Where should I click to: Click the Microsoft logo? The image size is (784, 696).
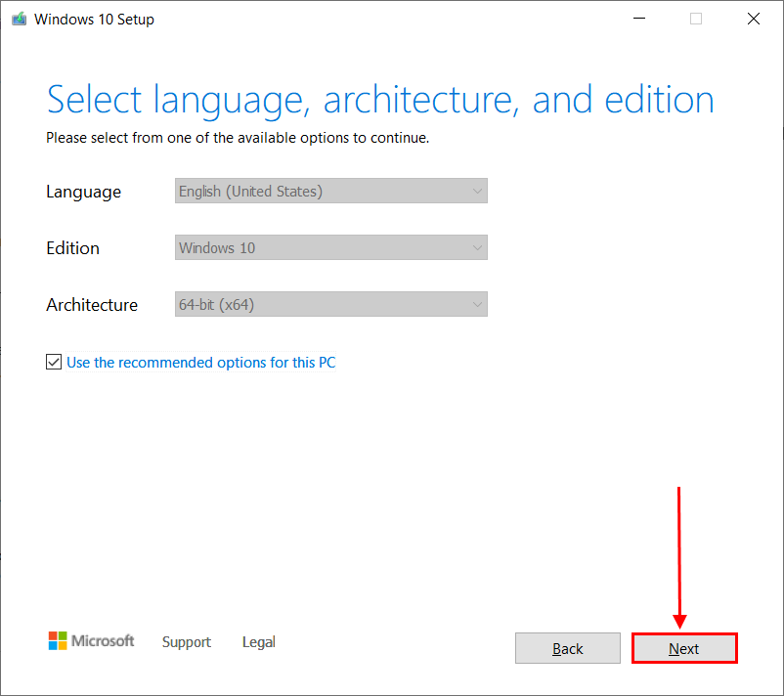pos(92,640)
